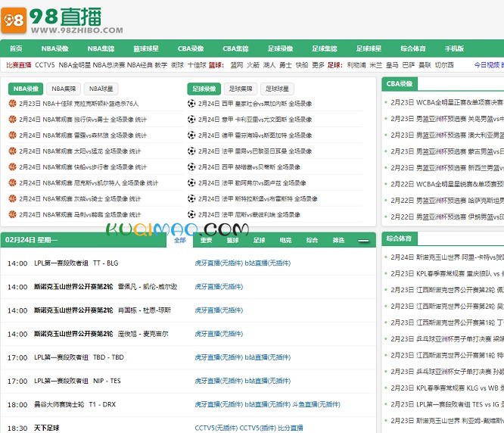The image size is (504, 433).
Task: Click basketball icon beside 太阳vs猛龙 row
Action: tap(12, 151)
